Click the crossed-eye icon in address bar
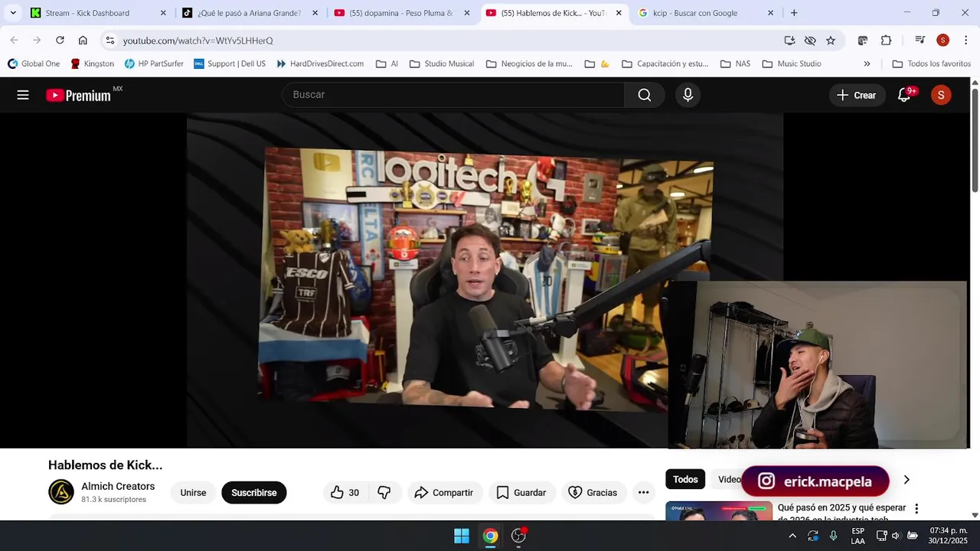Screen dimensions: 980x551 810,41
